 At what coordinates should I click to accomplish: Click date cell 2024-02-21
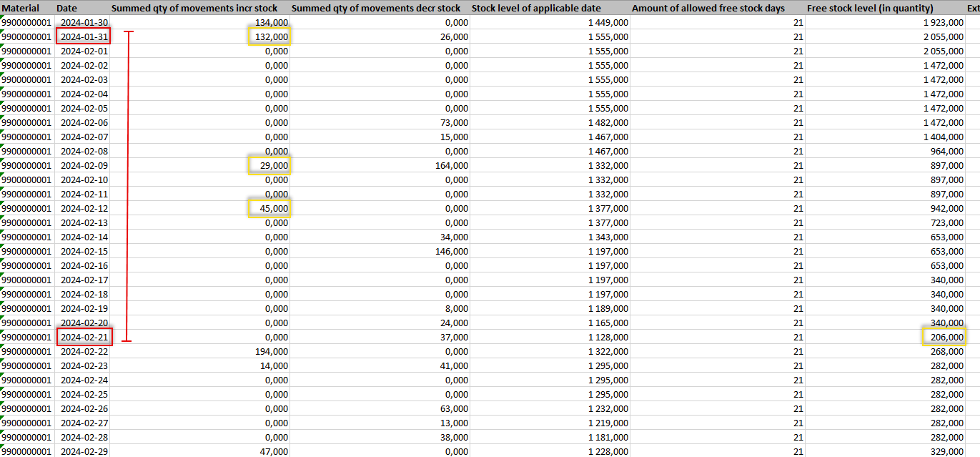[82, 337]
